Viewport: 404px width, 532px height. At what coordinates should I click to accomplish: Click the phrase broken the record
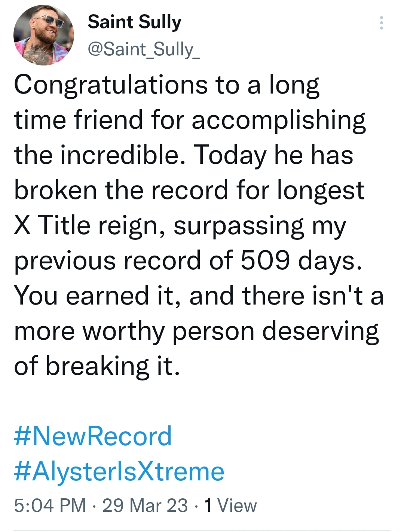(x=121, y=190)
